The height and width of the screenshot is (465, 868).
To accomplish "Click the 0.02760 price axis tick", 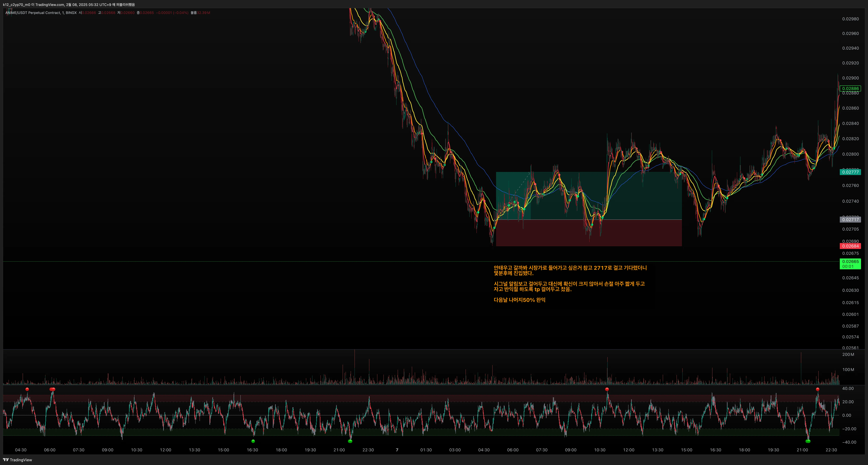I will (850, 186).
